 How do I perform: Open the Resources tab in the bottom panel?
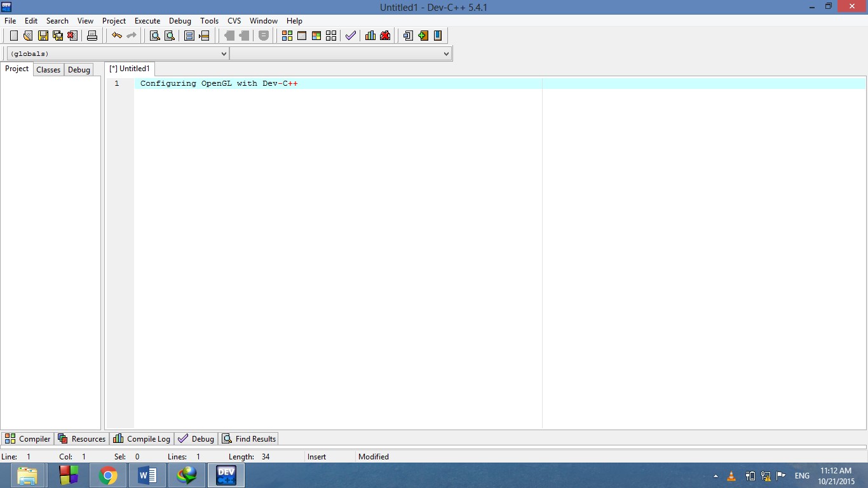coord(81,439)
